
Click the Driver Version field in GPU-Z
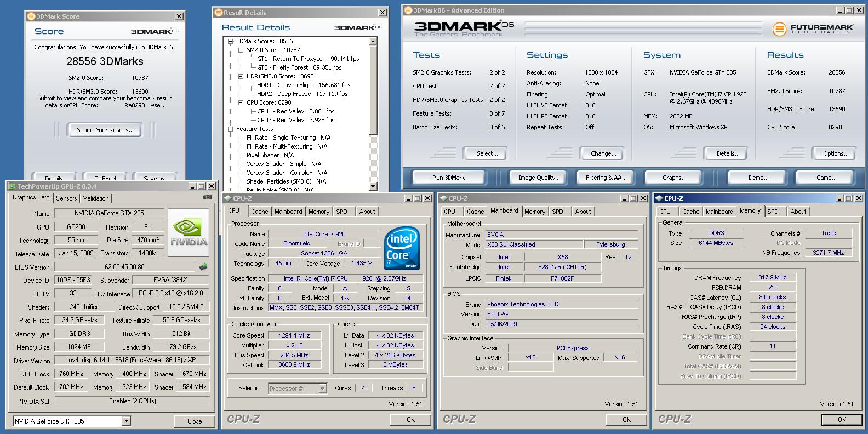coord(132,361)
